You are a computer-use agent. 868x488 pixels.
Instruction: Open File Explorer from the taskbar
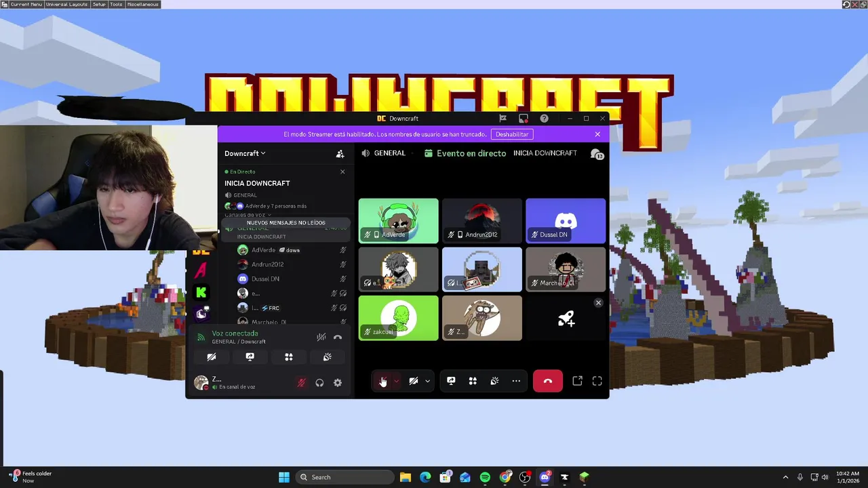[406, 477]
